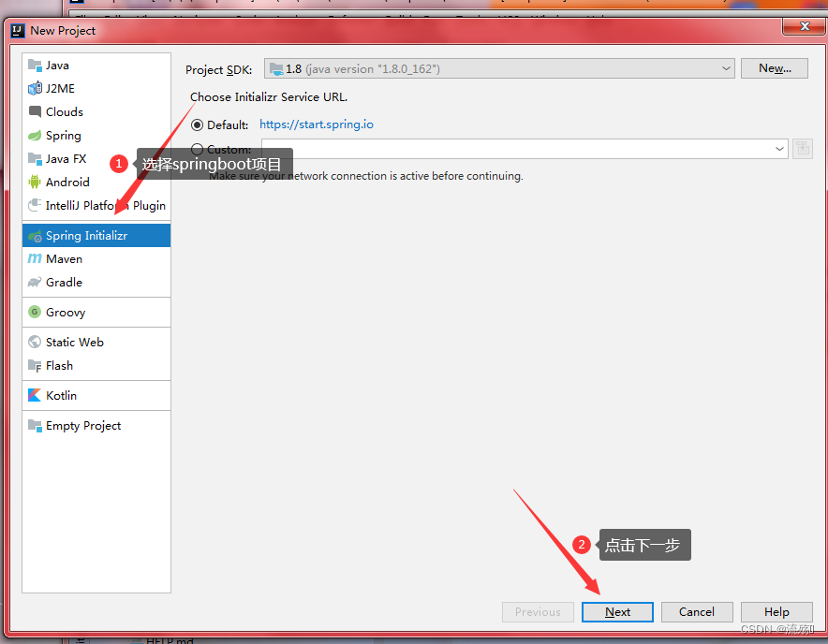Screen dimensions: 828x644
Task: Click the Project SDK label
Action: point(218,69)
